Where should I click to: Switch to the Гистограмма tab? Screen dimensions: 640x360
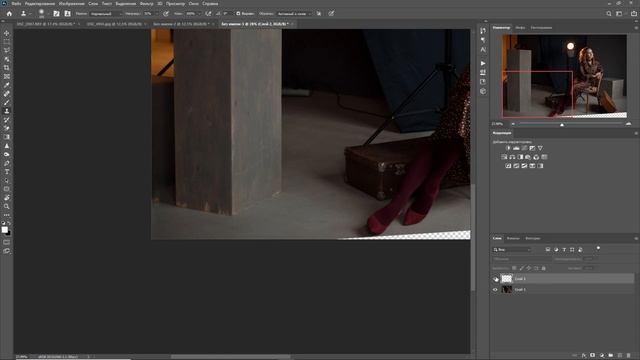[x=541, y=28]
